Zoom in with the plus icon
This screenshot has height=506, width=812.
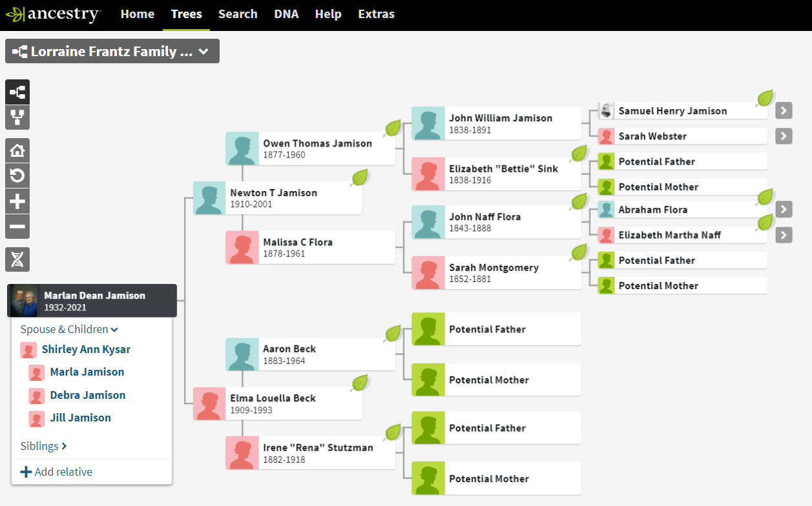coord(17,201)
